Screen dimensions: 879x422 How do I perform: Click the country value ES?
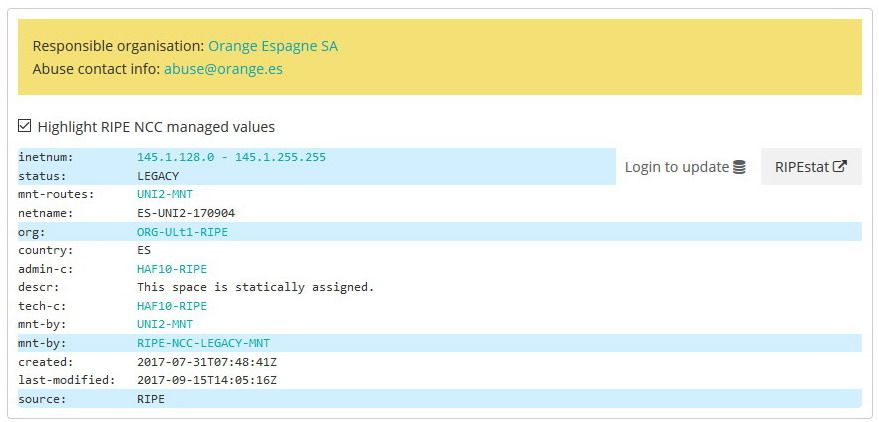point(144,250)
